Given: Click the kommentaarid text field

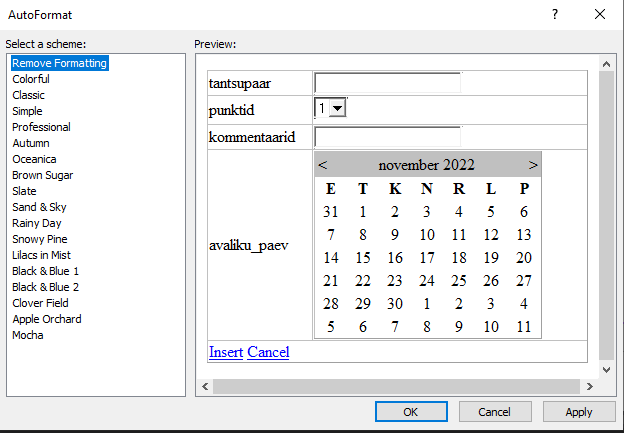Looking at the screenshot, I should 387,137.
